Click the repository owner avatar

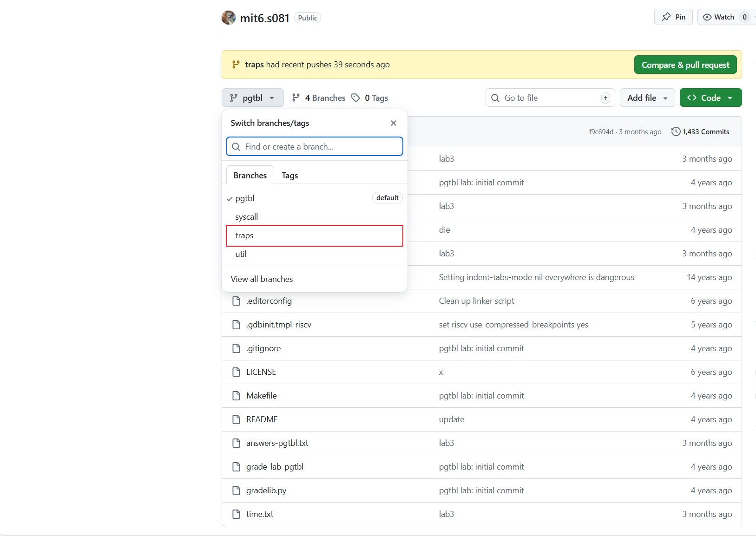tap(229, 18)
